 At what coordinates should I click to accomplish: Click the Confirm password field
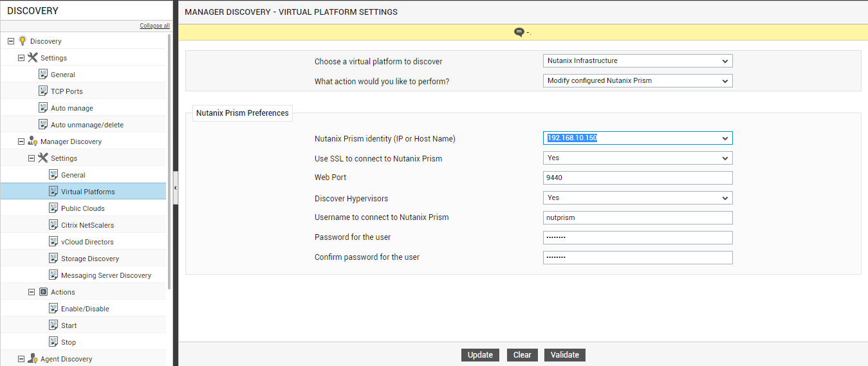(638, 258)
